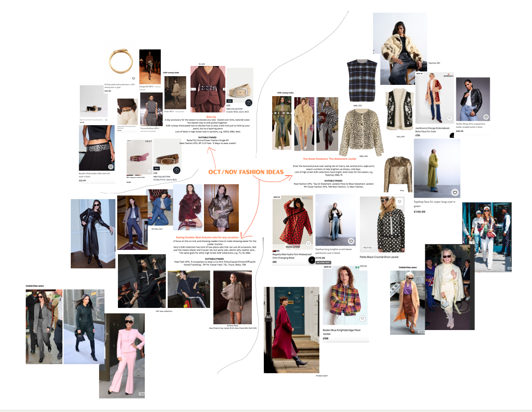This screenshot has height=412, width=532.
Task: Save the Topshop green faux fur coat
Action: [x=455, y=193]
